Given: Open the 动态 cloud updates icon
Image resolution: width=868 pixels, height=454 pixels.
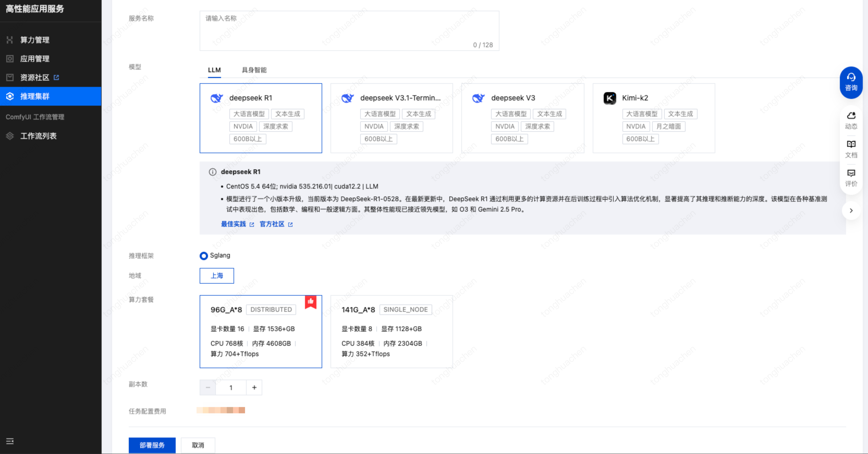Looking at the screenshot, I should [x=851, y=121].
